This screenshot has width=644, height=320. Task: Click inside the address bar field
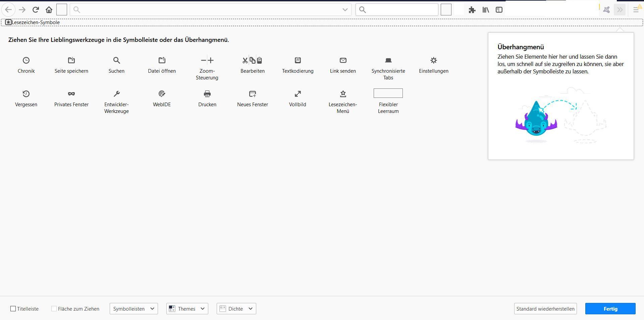tap(211, 10)
